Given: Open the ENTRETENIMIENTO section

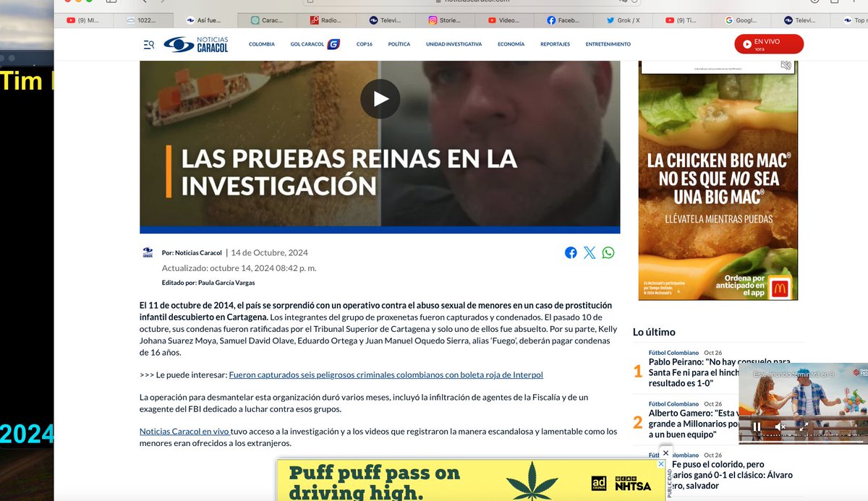Looking at the screenshot, I should point(608,44).
